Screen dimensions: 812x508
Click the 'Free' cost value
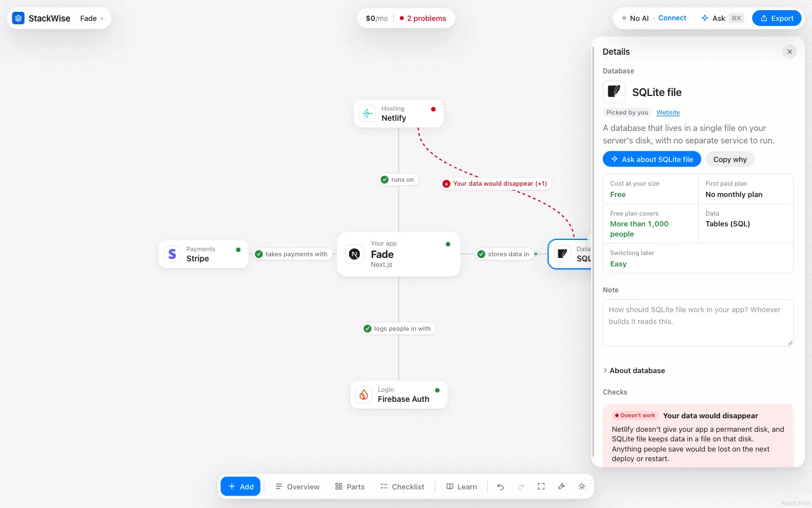click(x=618, y=195)
